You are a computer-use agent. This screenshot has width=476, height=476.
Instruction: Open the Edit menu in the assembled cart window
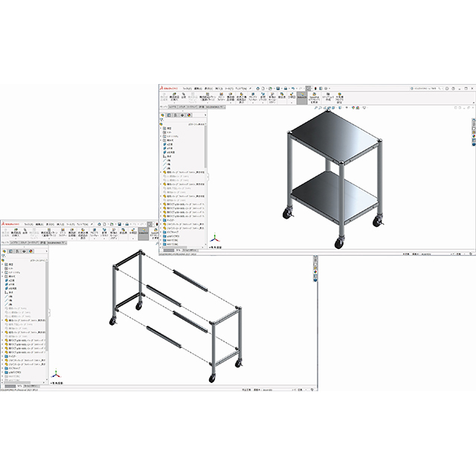point(198,89)
